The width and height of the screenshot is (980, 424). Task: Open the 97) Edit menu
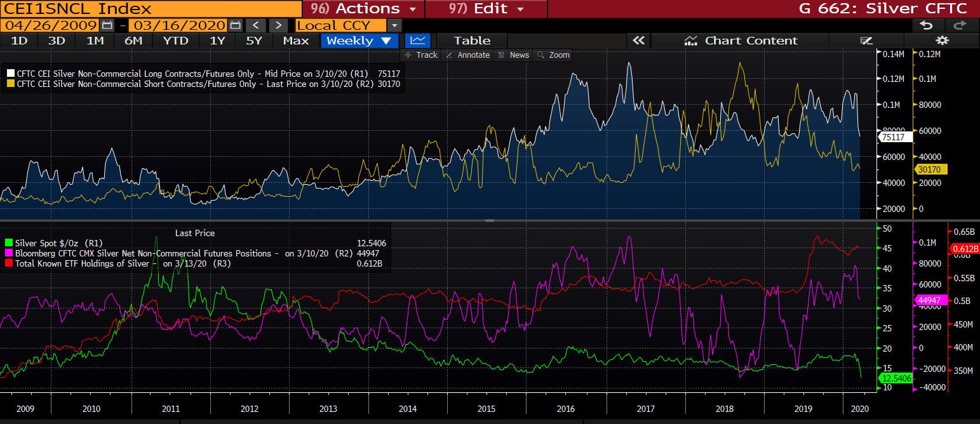(487, 8)
